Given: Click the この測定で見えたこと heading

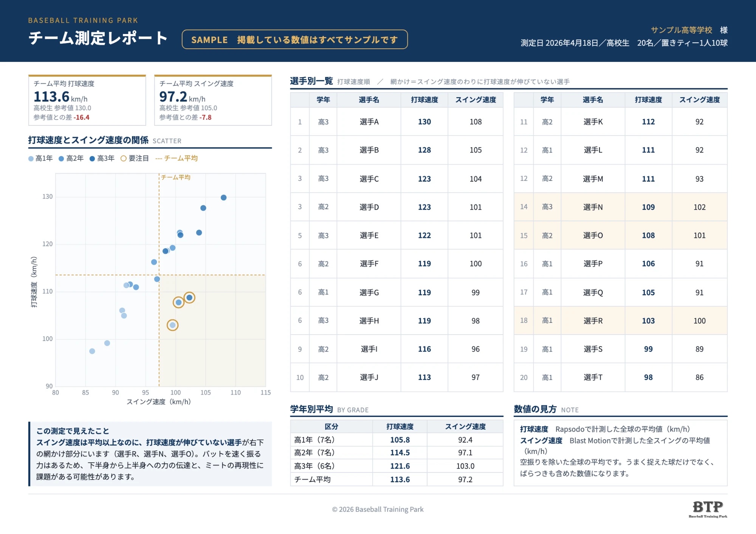Looking at the screenshot, I should click(x=73, y=431).
